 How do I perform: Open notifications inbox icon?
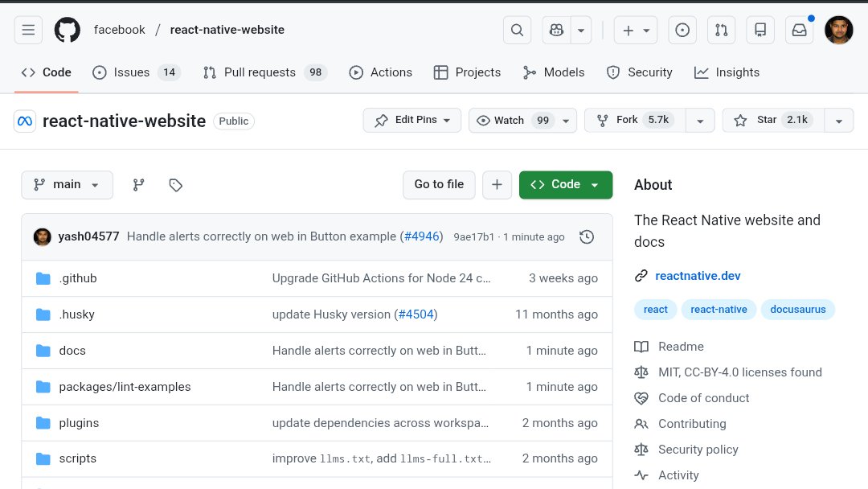click(x=800, y=30)
